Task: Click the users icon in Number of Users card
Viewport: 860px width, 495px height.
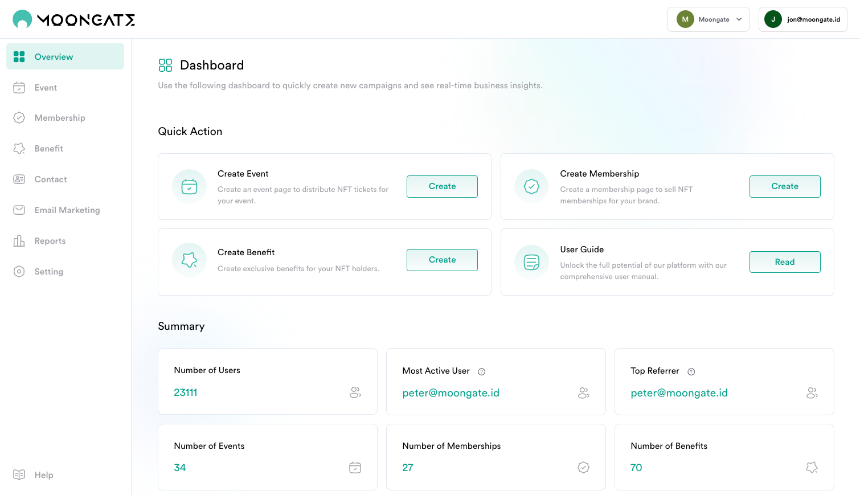Action: (x=355, y=392)
